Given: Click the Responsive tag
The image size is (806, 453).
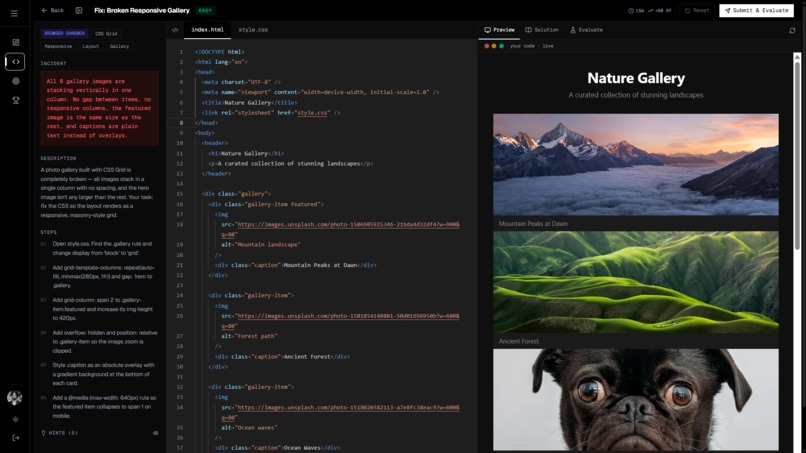Looking at the screenshot, I should (x=58, y=46).
